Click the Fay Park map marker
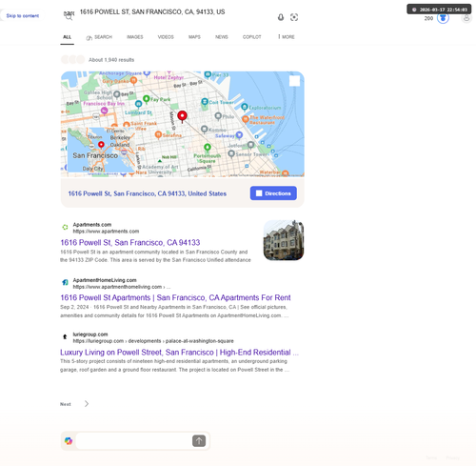The image size is (476, 466). point(147,99)
